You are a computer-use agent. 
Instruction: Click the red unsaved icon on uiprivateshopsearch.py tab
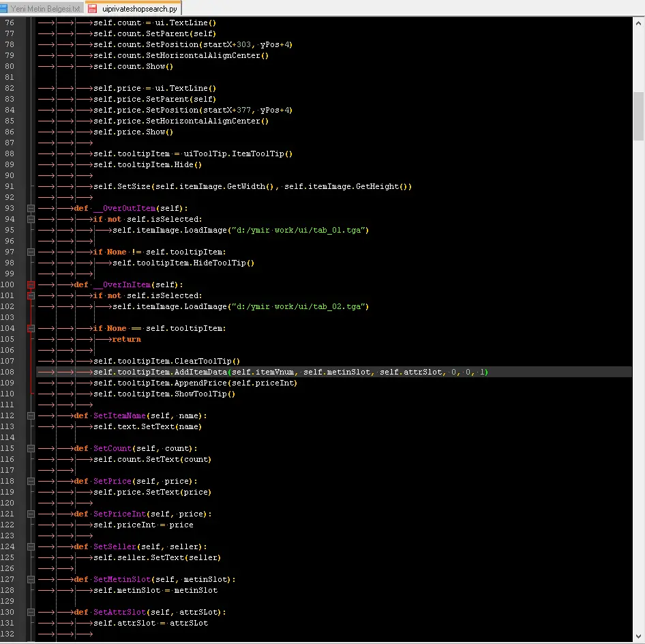point(92,9)
